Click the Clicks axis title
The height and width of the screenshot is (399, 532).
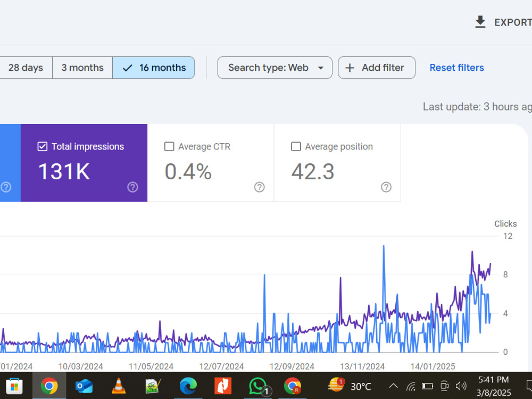click(505, 223)
